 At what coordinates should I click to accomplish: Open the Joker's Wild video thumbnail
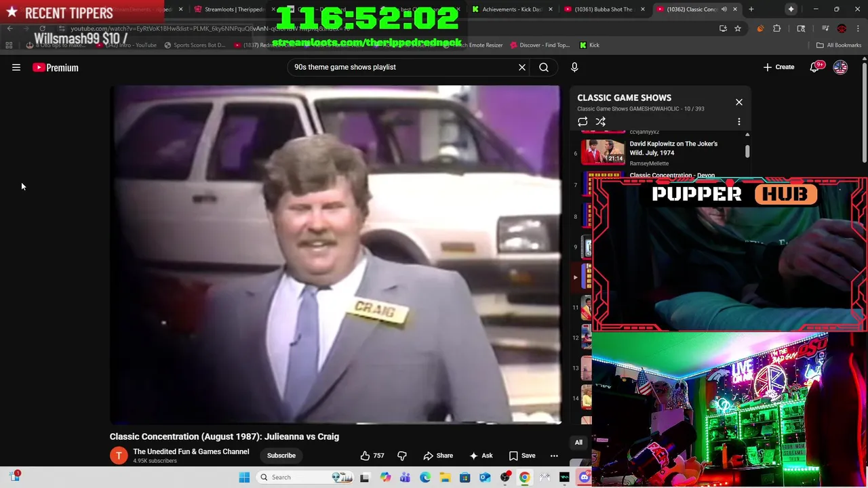pos(603,152)
